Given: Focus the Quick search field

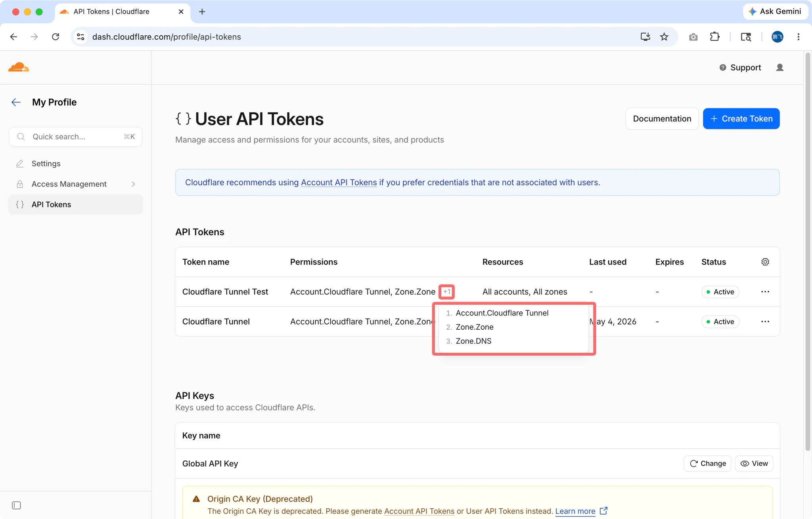Looking at the screenshot, I should (x=75, y=136).
